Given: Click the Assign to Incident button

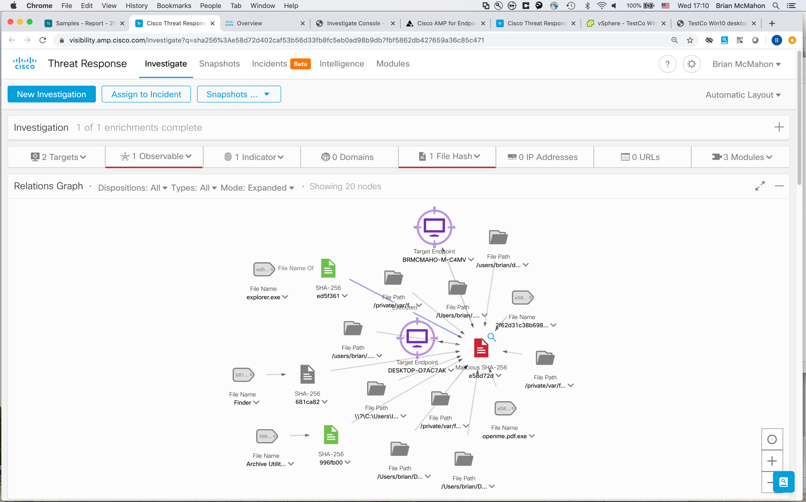Looking at the screenshot, I should click(x=146, y=94).
